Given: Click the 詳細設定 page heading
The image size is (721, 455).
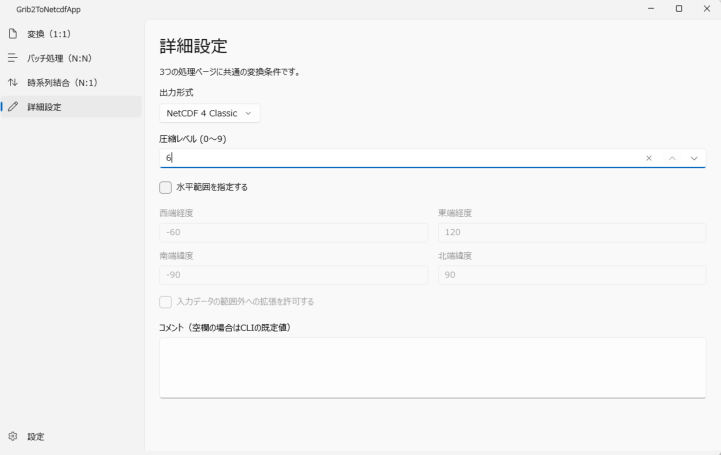Looking at the screenshot, I should 194,46.
